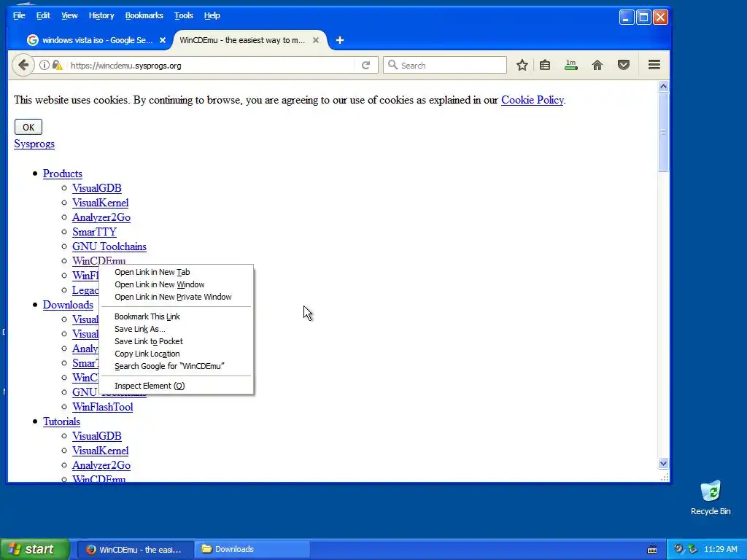Screen dimensions: 747x560
Task: Switch to Downloads folder in taskbar
Action: tap(252, 549)
